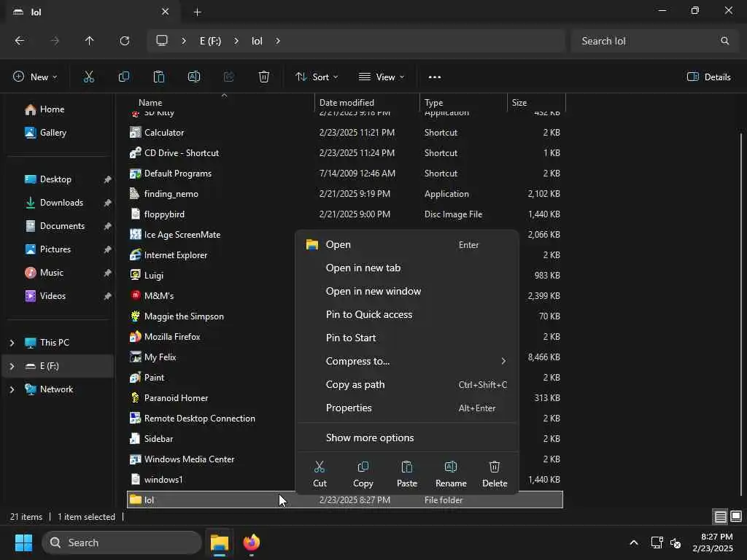Image resolution: width=747 pixels, height=560 pixels.
Task: Refresh the folder view
Action: coord(124,41)
